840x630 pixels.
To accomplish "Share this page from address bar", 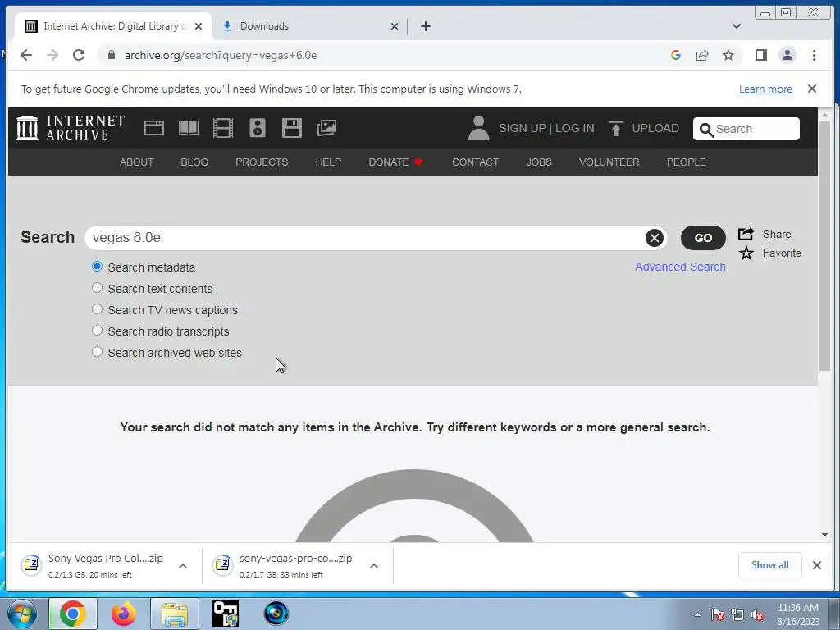I will tap(702, 55).
